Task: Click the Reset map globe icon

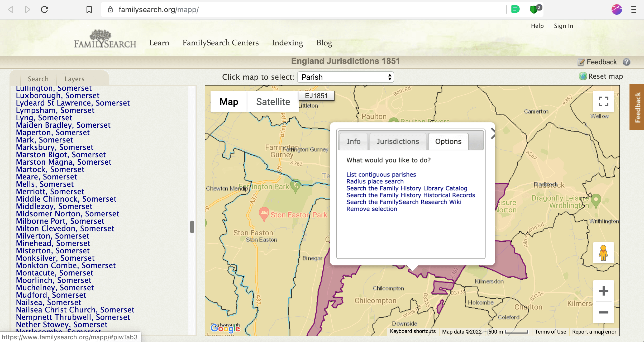Action: pos(583,76)
